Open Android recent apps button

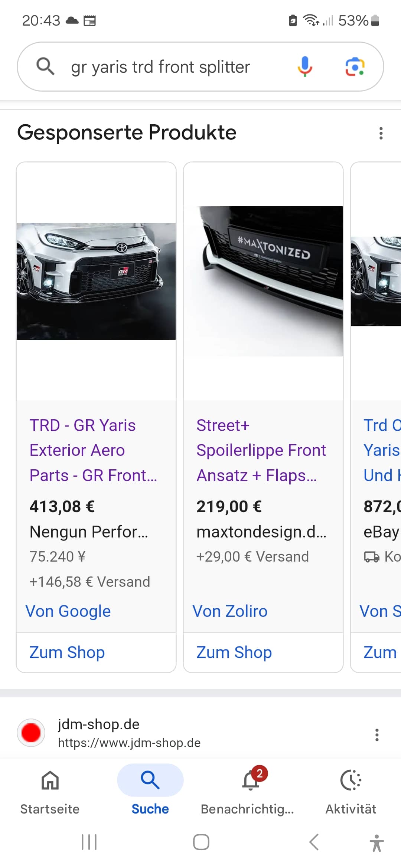(89, 842)
